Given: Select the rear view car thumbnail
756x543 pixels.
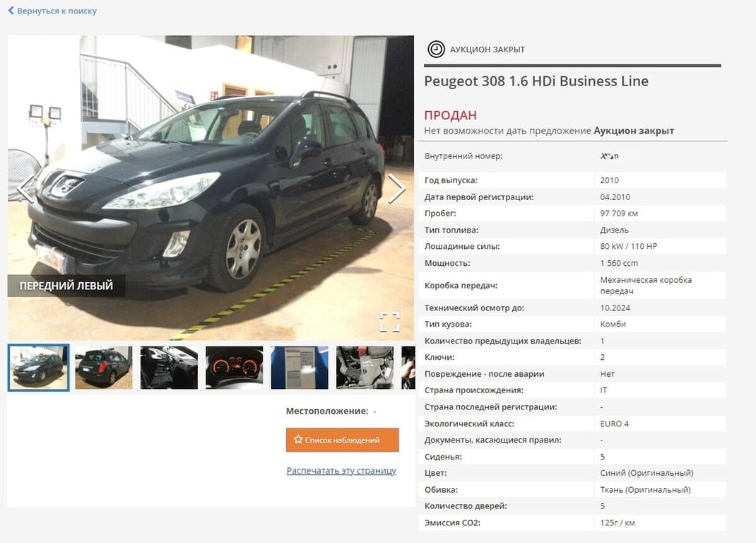Looking at the screenshot, I should pyautogui.click(x=104, y=368).
